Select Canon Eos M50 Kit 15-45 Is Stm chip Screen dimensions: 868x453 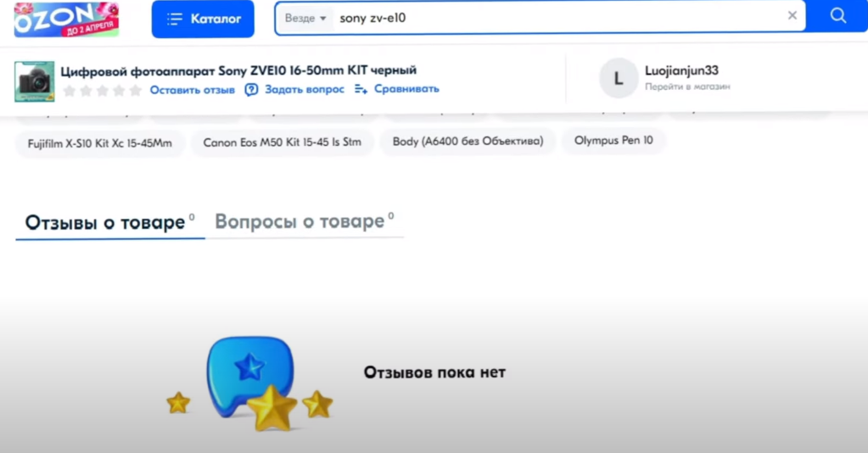click(x=282, y=143)
